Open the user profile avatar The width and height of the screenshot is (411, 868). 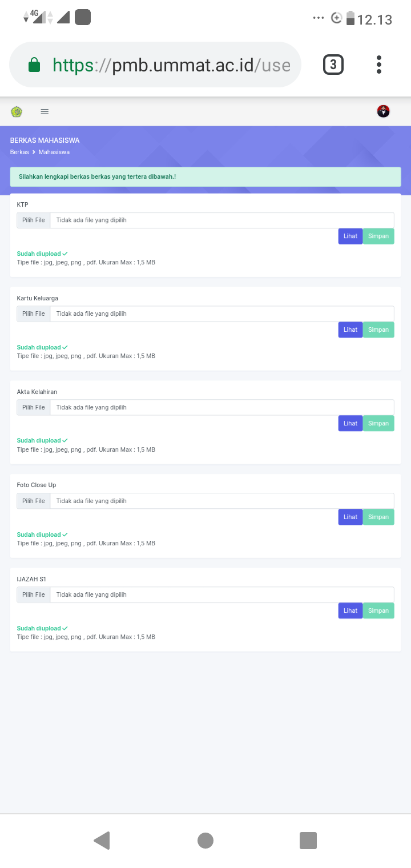point(384,111)
